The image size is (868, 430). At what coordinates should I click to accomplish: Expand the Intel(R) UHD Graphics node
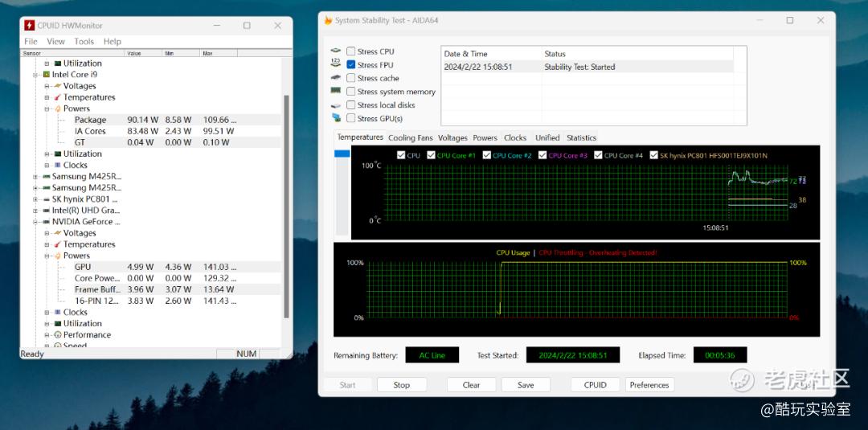[x=36, y=211]
